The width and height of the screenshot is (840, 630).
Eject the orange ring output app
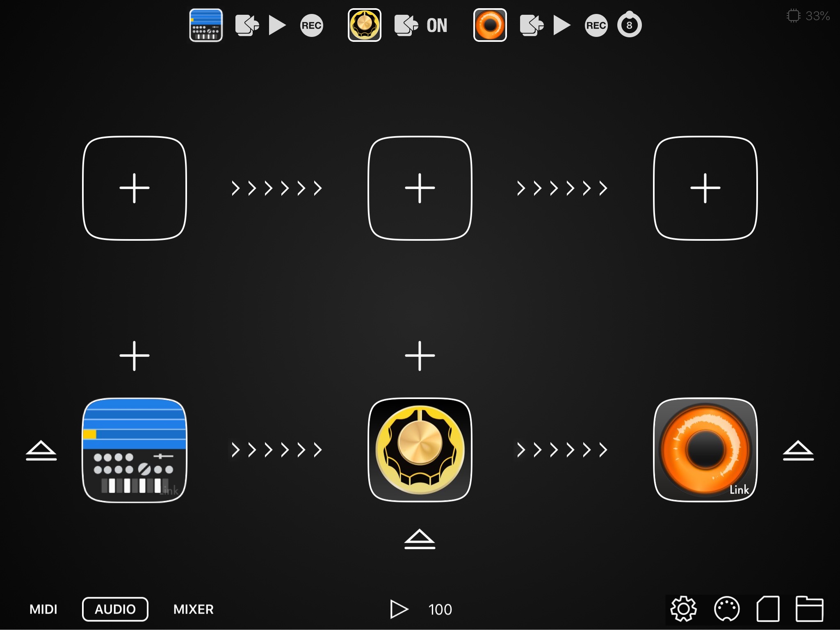(798, 450)
